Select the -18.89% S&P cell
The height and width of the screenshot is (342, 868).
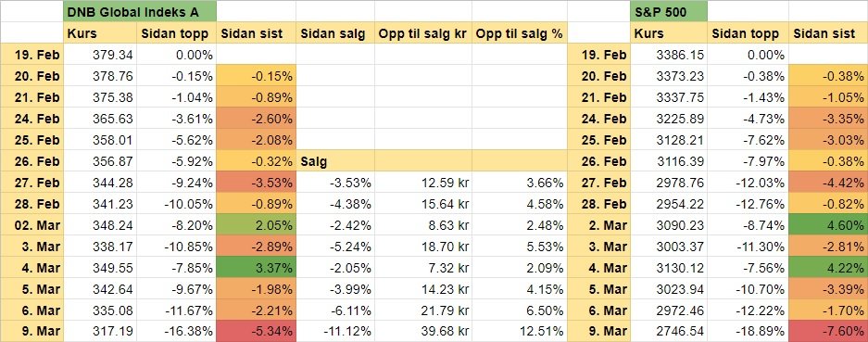(748, 332)
